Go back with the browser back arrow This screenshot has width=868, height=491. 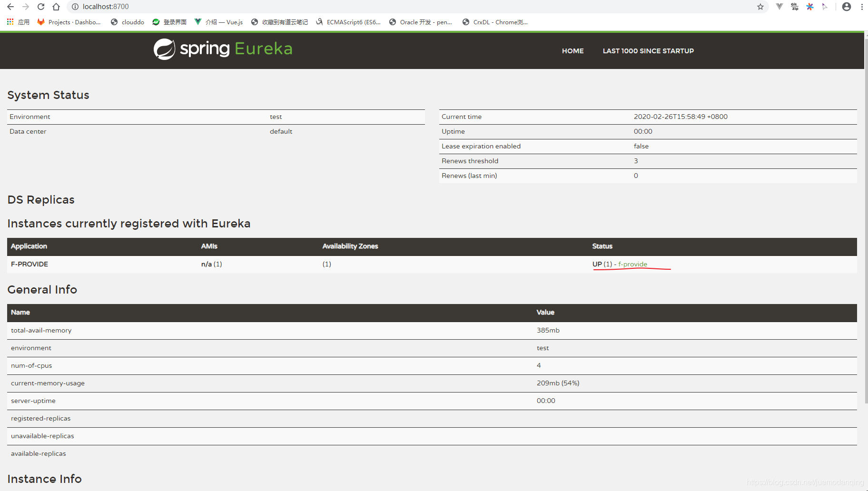pyautogui.click(x=10, y=7)
